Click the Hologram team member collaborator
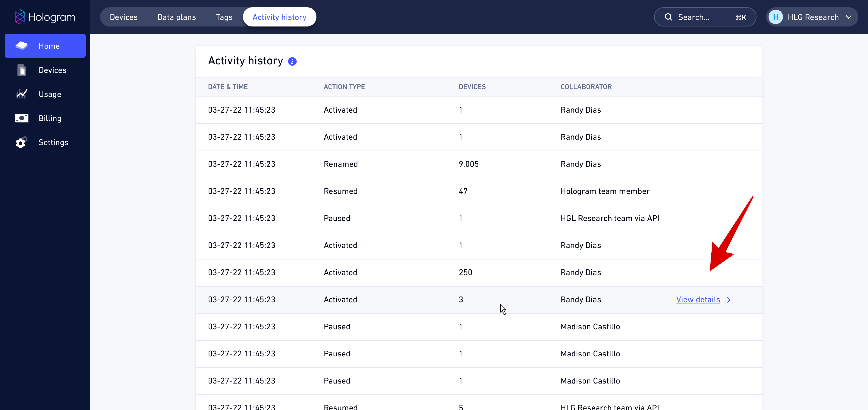The height and width of the screenshot is (410, 868). (x=605, y=191)
